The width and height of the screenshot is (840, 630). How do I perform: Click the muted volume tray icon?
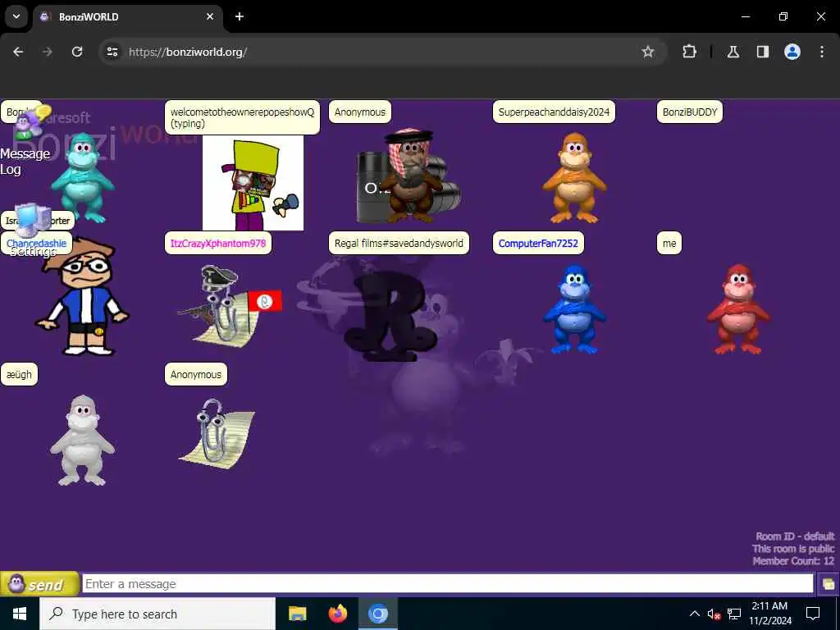[x=714, y=614]
